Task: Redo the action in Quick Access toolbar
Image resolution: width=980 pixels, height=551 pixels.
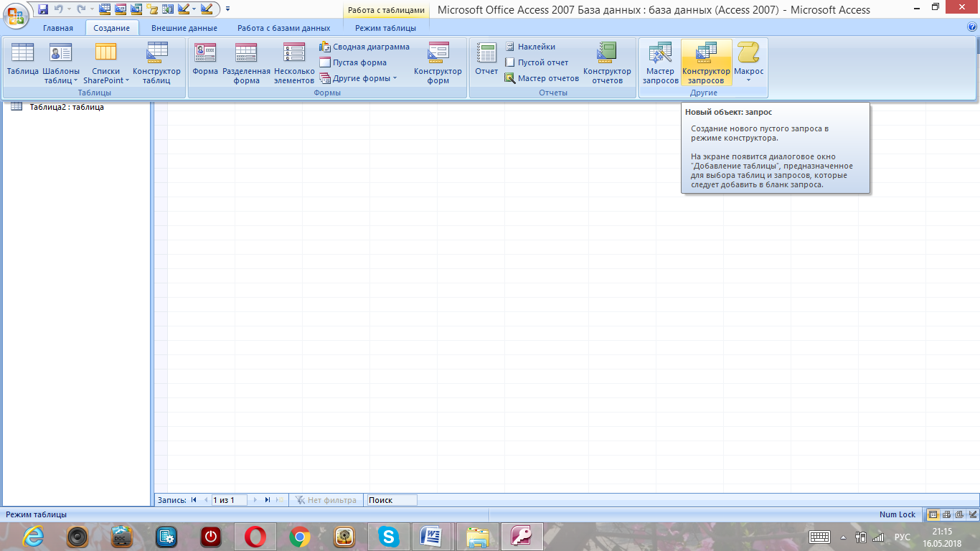Action: click(x=81, y=9)
